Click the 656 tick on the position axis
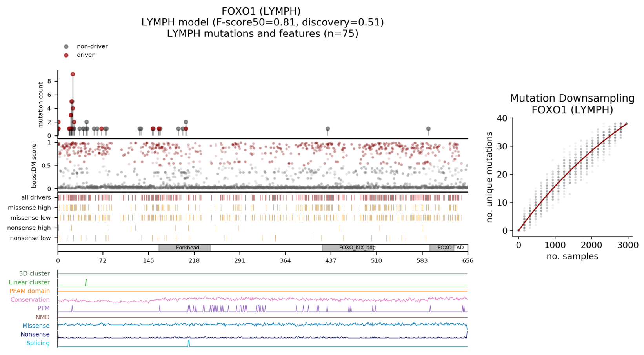Screen dimensions: 644x355 (468, 260)
